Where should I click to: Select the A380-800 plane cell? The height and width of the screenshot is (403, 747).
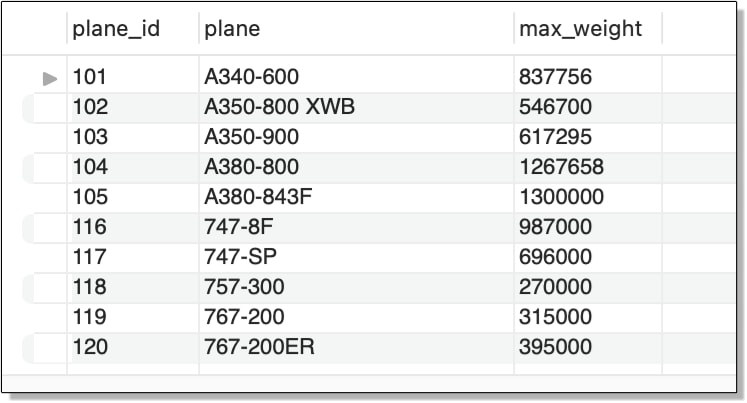click(x=356, y=167)
